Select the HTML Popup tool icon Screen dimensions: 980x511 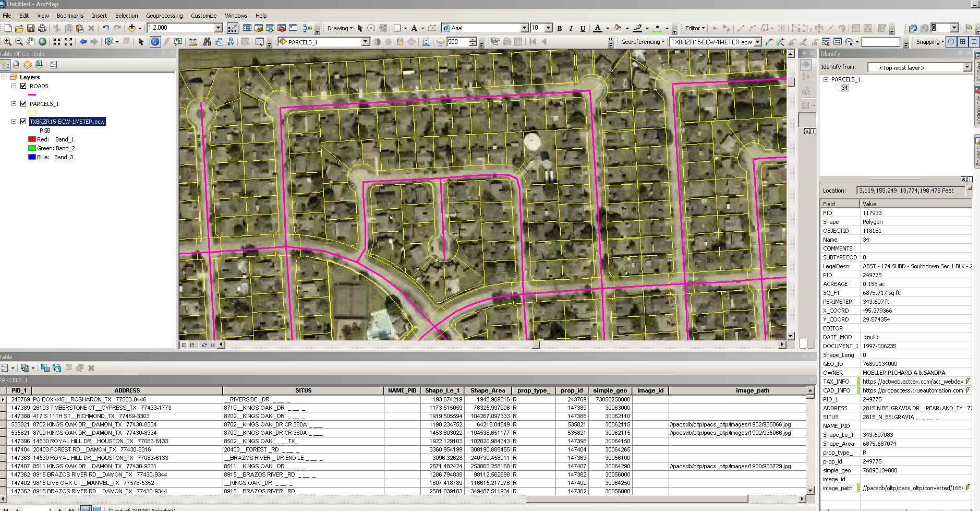pyautogui.click(x=178, y=42)
